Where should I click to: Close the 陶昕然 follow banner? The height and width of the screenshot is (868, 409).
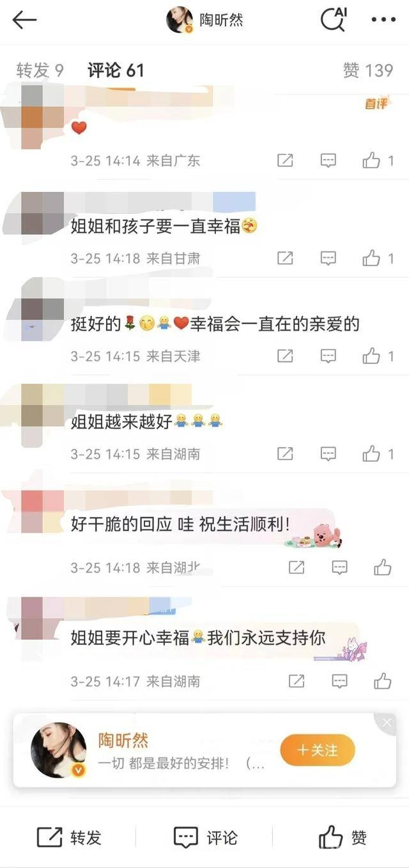(387, 723)
